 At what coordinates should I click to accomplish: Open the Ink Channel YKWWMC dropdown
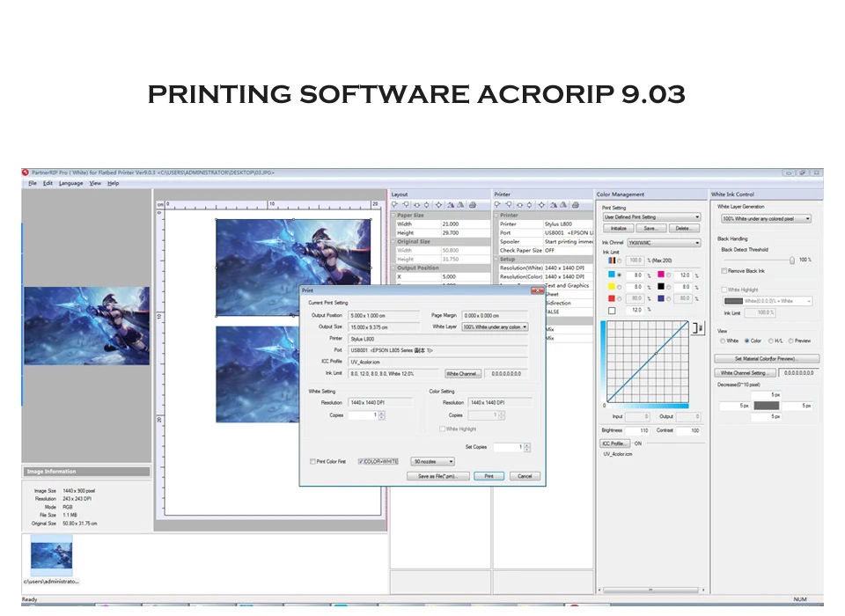coord(664,243)
